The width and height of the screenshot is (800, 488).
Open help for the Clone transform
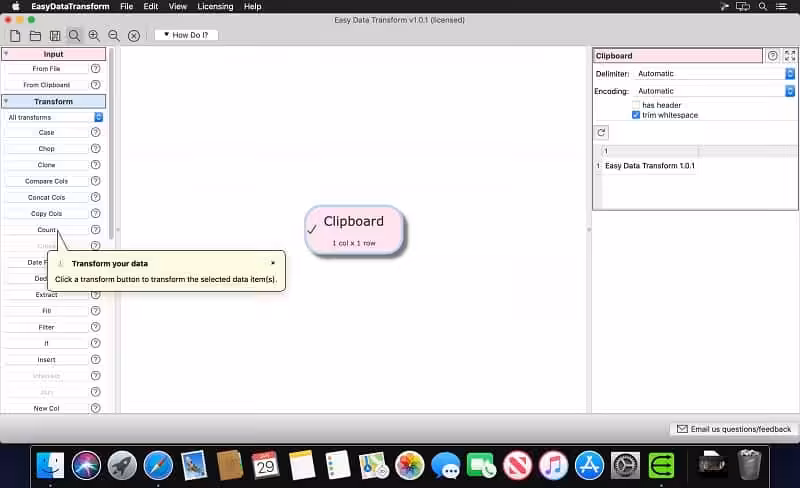(95, 165)
